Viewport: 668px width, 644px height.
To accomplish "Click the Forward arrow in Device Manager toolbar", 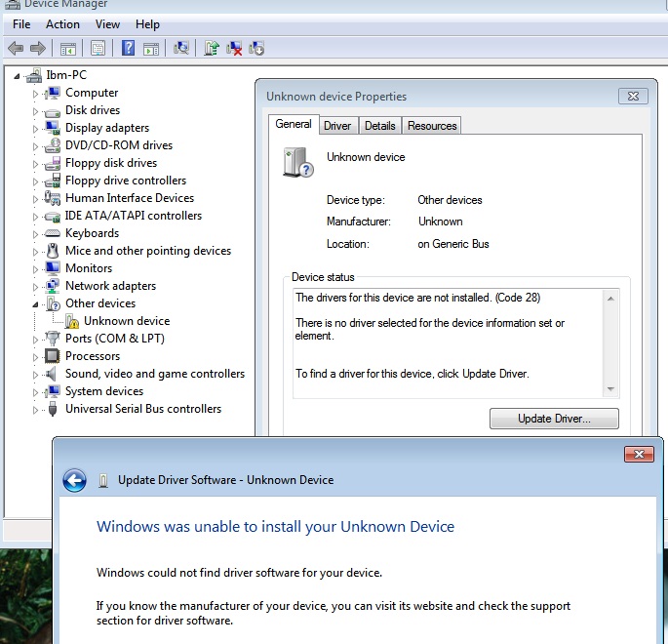I will pyautogui.click(x=38, y=48).
